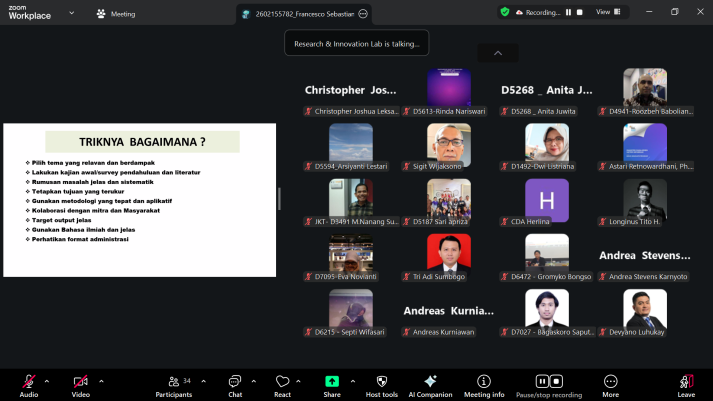This screenshot has width=713, height=401.
Task: Open the Participants panel
Action: (173, 382)
